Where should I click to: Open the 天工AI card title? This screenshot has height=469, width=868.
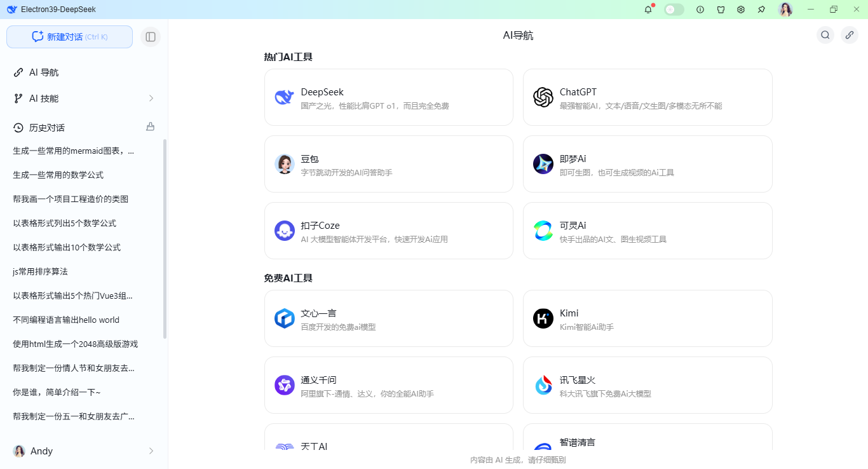(x=314, y=446)
